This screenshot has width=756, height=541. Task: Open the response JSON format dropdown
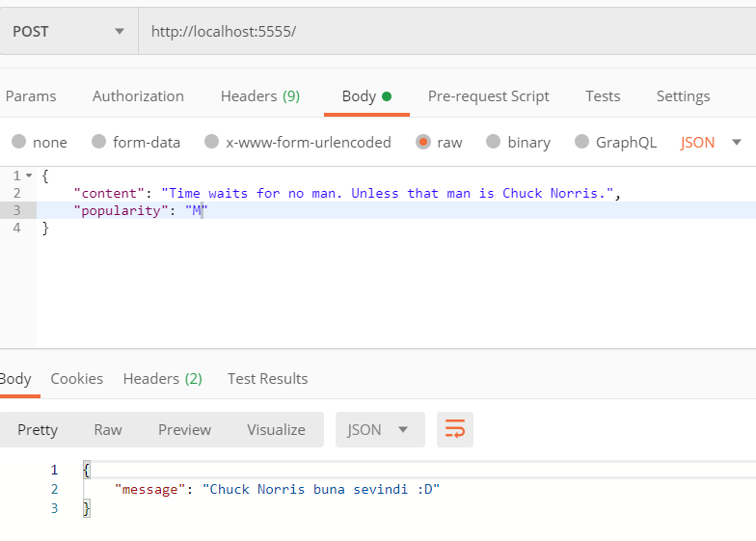click(x=379, y=429)
